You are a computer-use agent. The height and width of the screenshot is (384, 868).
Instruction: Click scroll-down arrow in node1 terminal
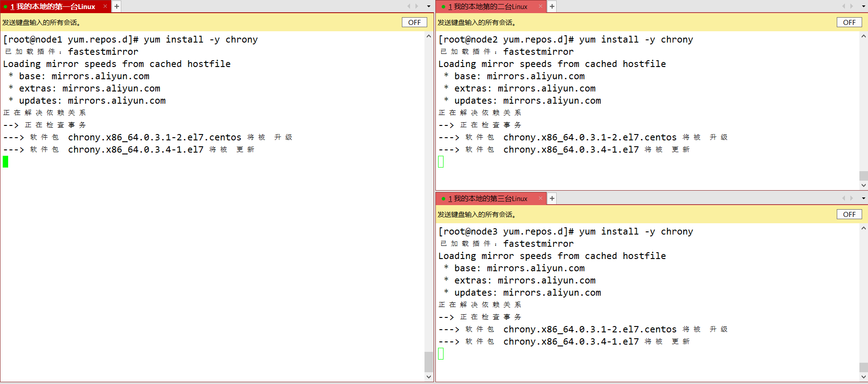[x=429, y=377]
